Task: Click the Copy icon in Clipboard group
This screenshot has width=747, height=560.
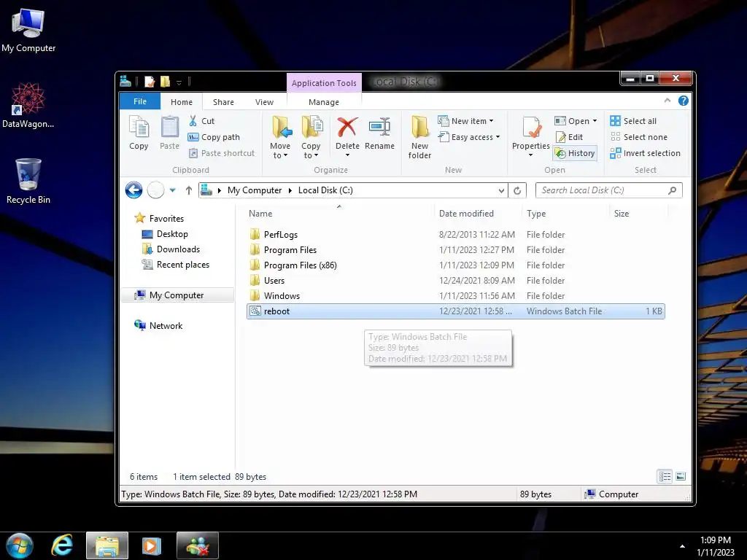Action: click(139, 133)
